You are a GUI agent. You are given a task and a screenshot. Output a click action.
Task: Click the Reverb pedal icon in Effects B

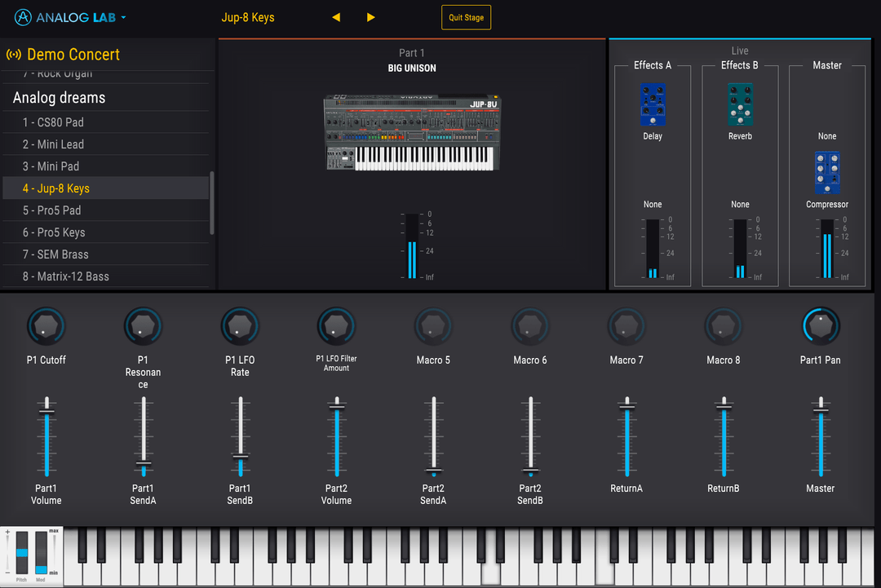740,104
